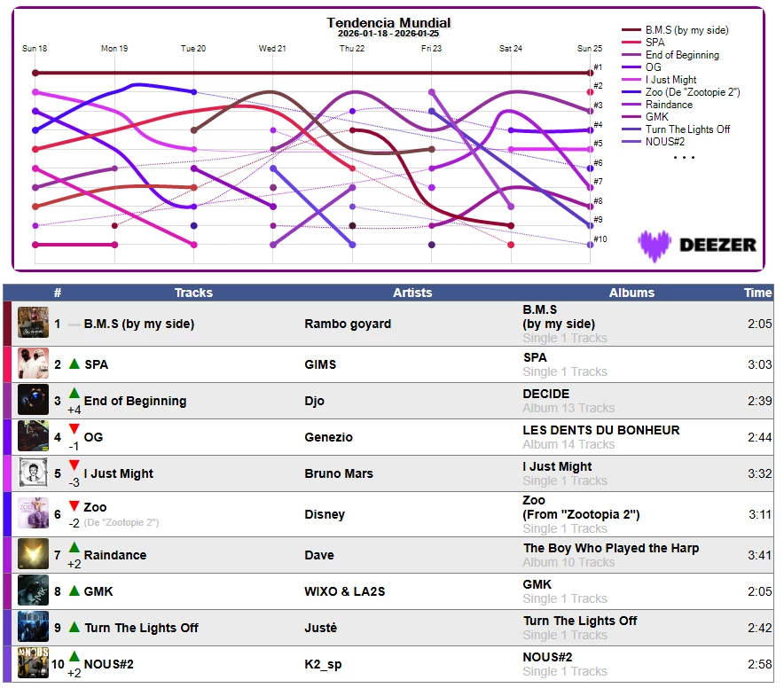Open the Raindance cover art thumbnail
Viewport: 784px width, 688px height.
click(x=33, y=554)
